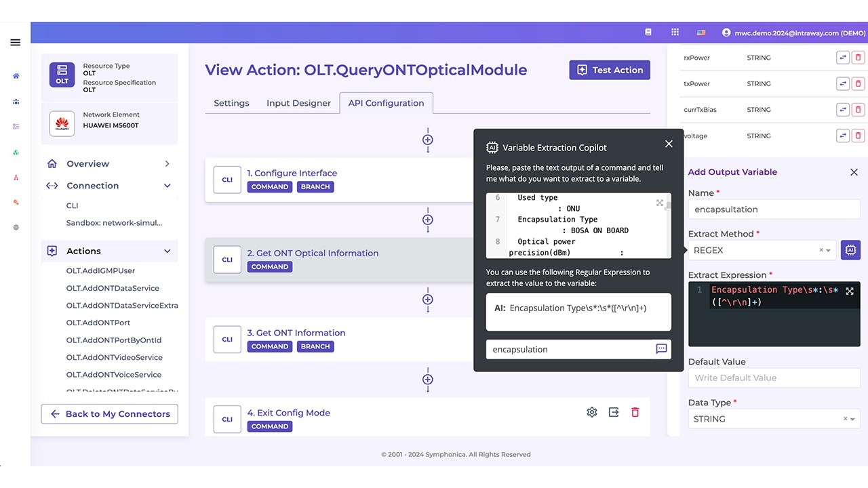Click the export icon for Exit Config Mode
Screen dimensions: 868x488
(614, 412)
